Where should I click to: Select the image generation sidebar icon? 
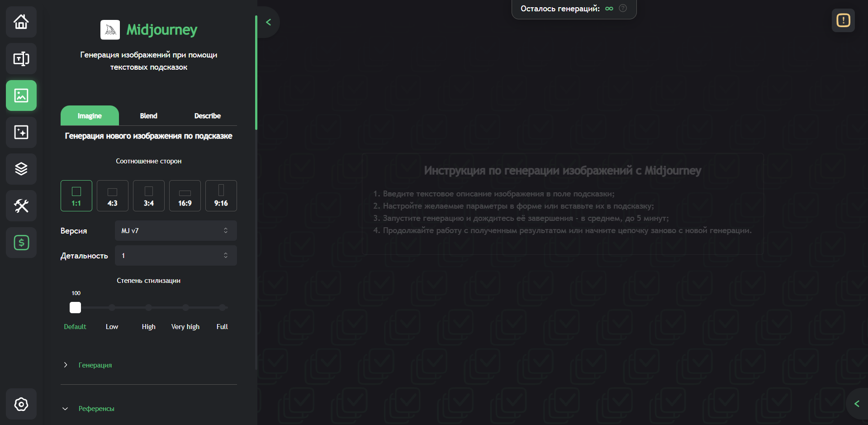point(21,96)
